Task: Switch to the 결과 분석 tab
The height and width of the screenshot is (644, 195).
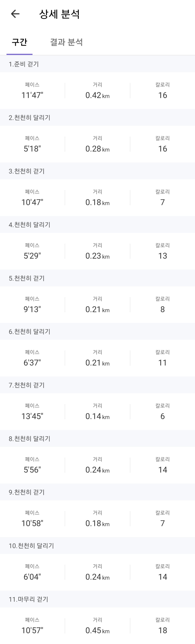Action: pos(66,42)
